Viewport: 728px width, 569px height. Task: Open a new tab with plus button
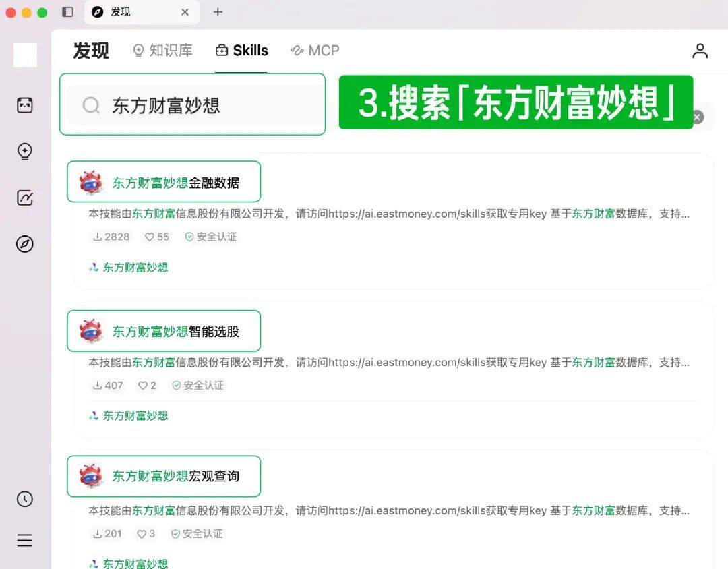click(x=218, y=12)
